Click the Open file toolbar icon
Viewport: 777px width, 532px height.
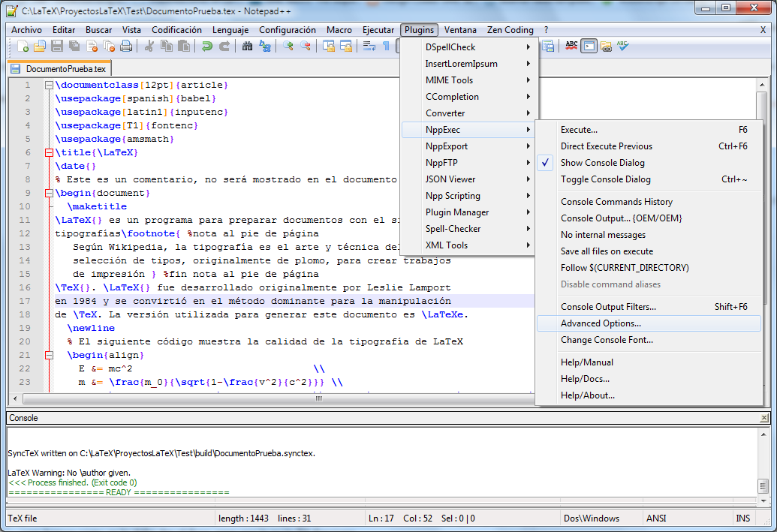click(40, 47)
